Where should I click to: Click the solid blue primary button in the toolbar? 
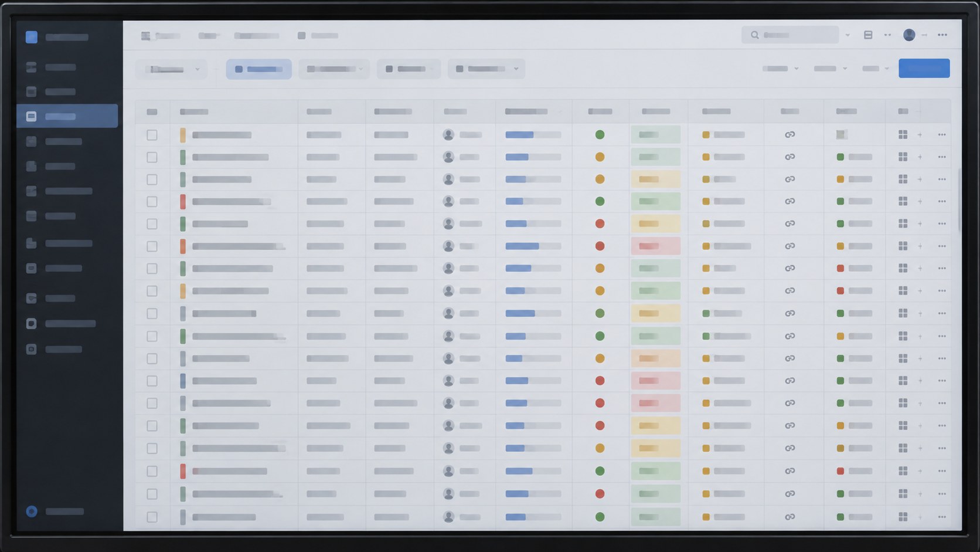[924, 68]
